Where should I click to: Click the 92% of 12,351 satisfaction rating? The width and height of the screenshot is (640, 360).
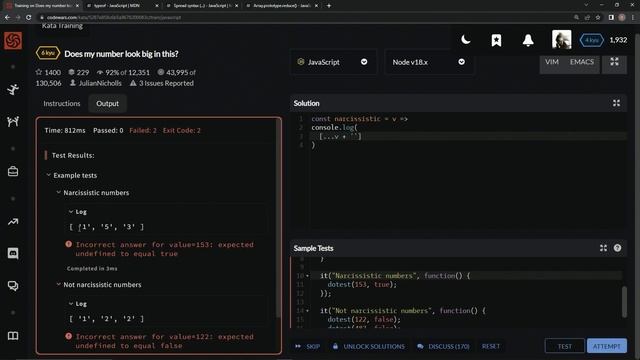[123, 73]
